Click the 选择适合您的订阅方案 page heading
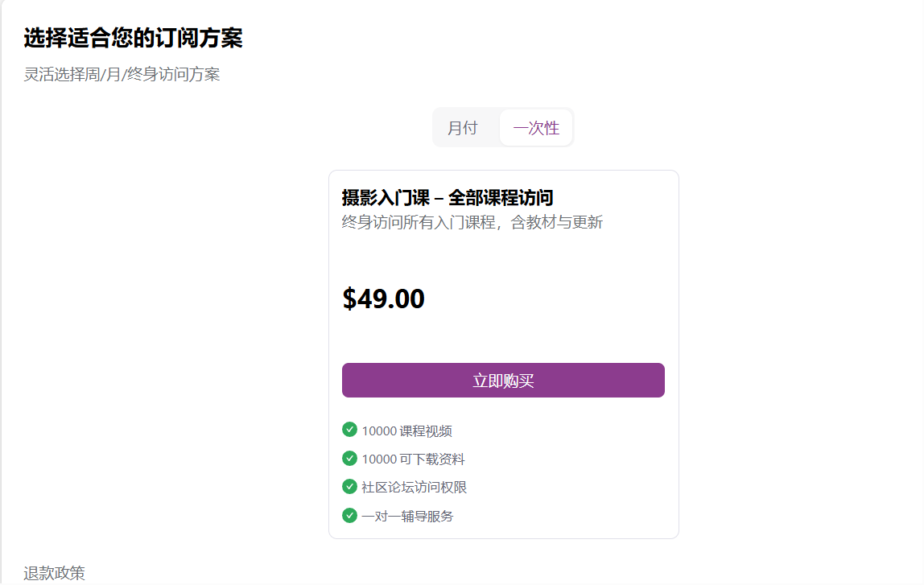This screenshot has height=585, width=924. click(x=133, y=38)
